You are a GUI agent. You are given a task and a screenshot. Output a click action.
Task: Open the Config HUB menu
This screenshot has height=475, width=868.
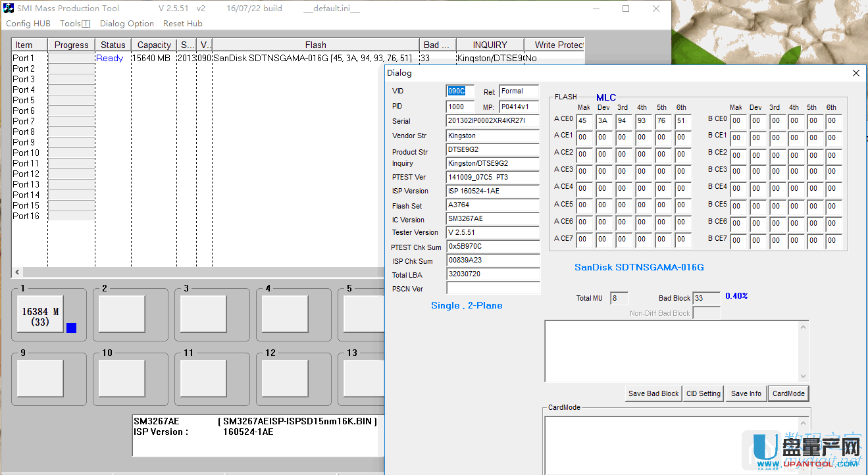tap(28, 24)
